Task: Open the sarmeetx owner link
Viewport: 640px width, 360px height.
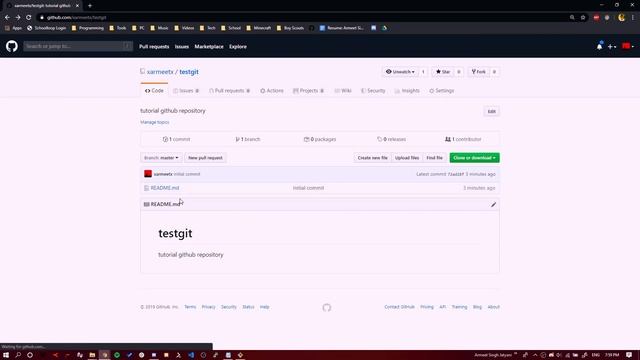Action: [x=160, y=72]
